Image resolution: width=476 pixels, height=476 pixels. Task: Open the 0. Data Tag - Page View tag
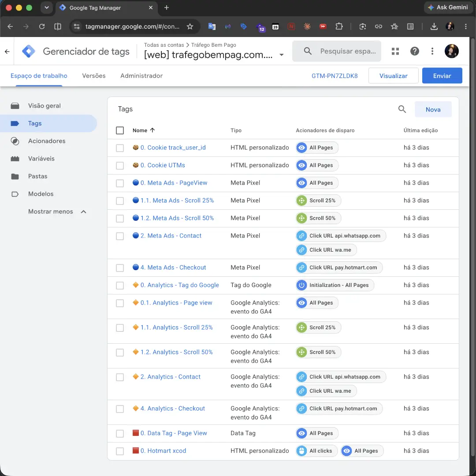pyautogui.click(x=174, y=433)
